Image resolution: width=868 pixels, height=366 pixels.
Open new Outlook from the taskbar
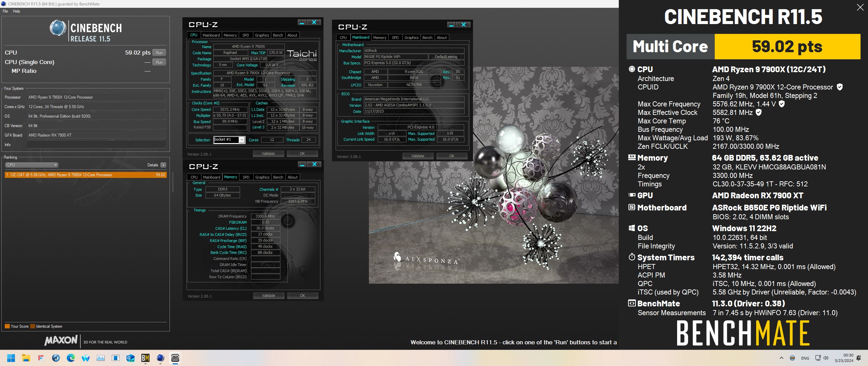click(131, 358)
